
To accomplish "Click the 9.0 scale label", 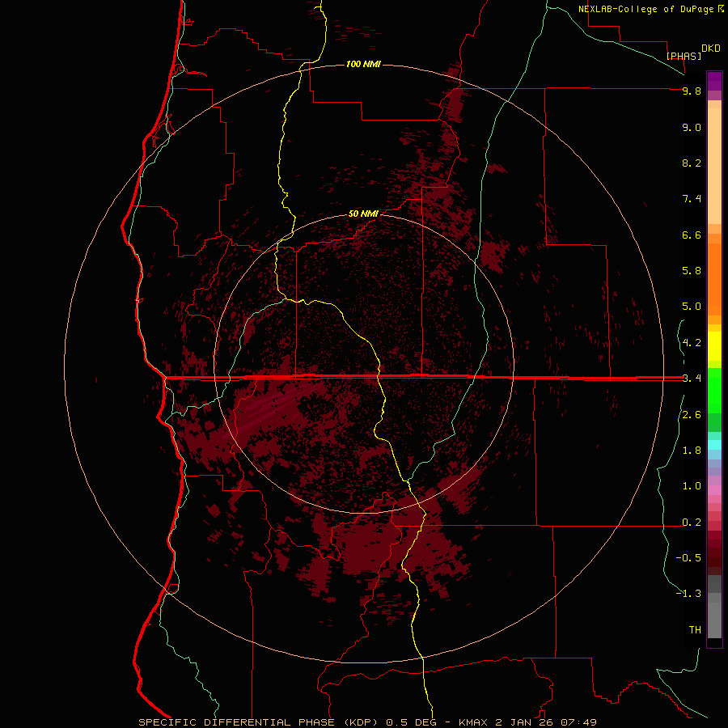I will pos(692,127).
